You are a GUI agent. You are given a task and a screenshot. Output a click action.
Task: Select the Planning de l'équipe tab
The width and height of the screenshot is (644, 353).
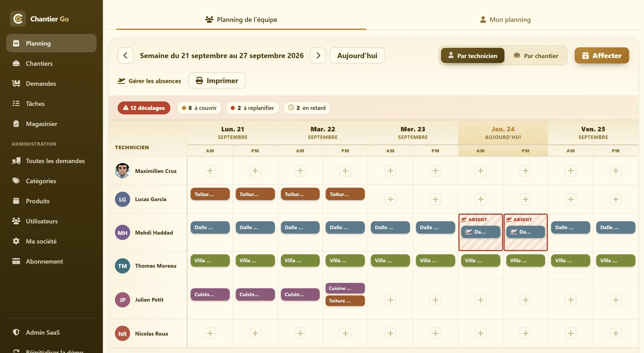pyautogui.click(x=241, y=20)
